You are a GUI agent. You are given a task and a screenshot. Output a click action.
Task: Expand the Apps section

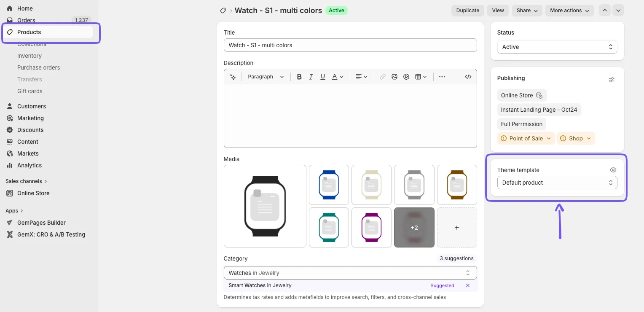[14, 211]
